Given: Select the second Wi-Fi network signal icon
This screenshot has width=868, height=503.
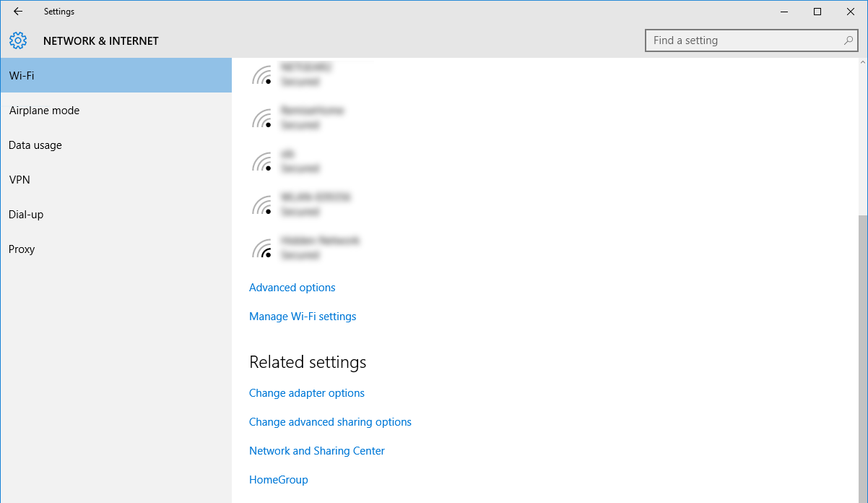Looking at the screenshot, I should pos(261,119).
